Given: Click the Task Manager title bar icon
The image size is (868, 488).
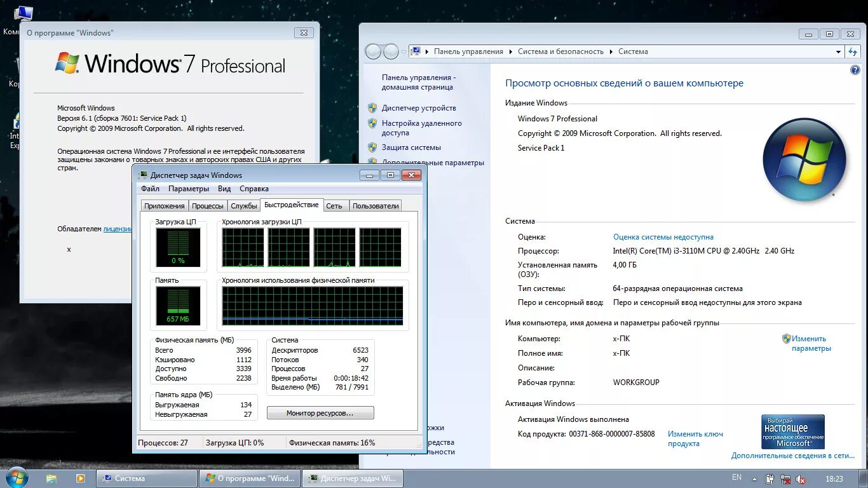Looking at the screenshot, I should click(143, 175).
